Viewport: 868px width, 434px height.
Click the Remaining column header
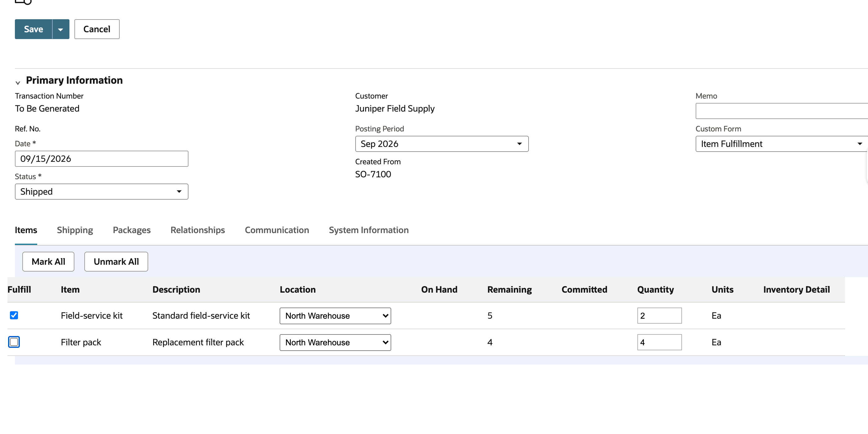pyautogui.click(x=509, y=290)
